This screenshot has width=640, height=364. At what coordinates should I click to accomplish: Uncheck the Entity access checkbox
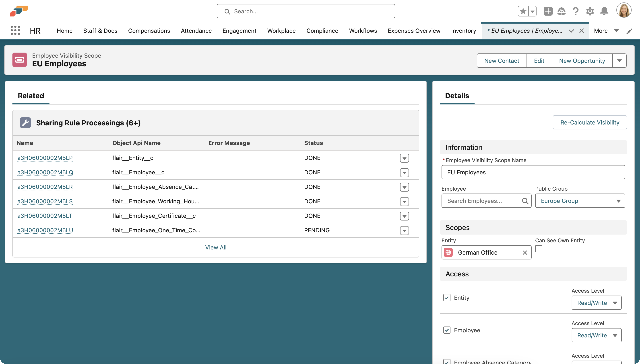click(x=447, y=297)
